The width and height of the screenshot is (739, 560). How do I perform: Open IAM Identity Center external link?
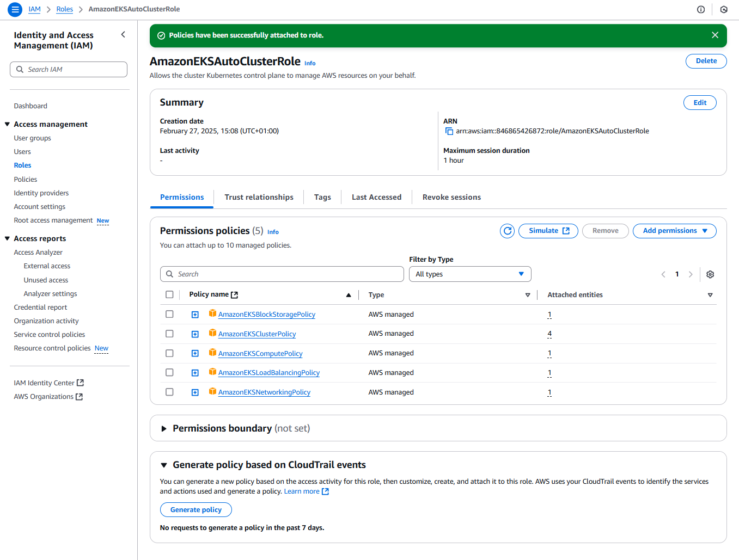[x=49, y=383]
